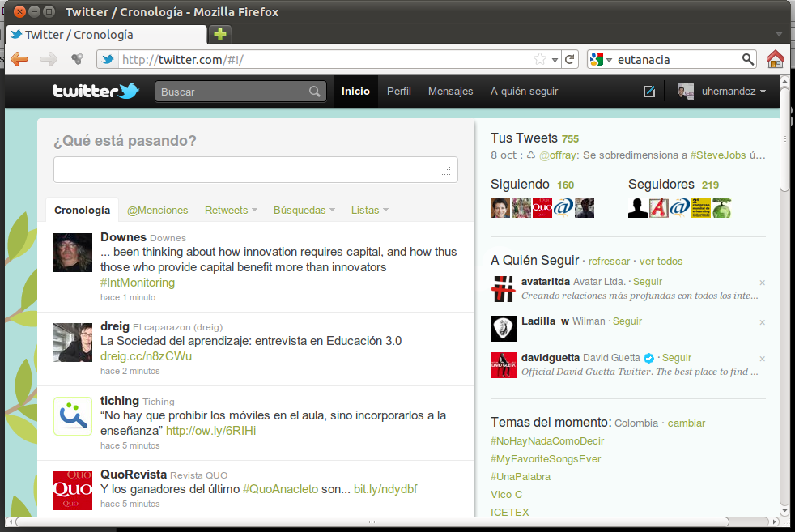Screen dimensions: 795x532
Task: Open the Downes profile avatar thumbnail
Action: (x=73, y=252)
